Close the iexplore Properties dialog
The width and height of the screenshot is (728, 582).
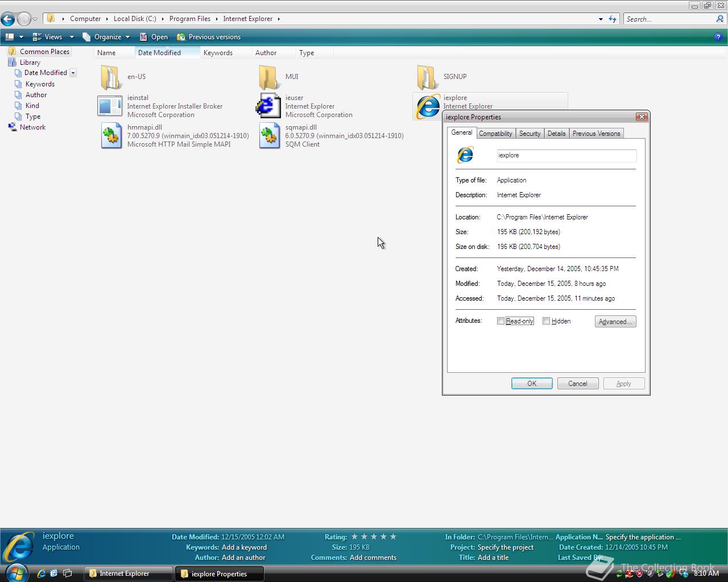coord(642,117)
